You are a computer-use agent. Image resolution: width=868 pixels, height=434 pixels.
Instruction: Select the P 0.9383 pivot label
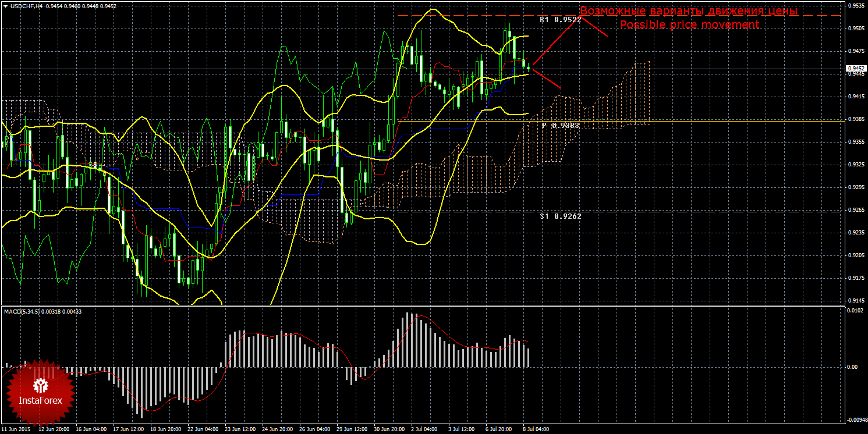[560, 125]
